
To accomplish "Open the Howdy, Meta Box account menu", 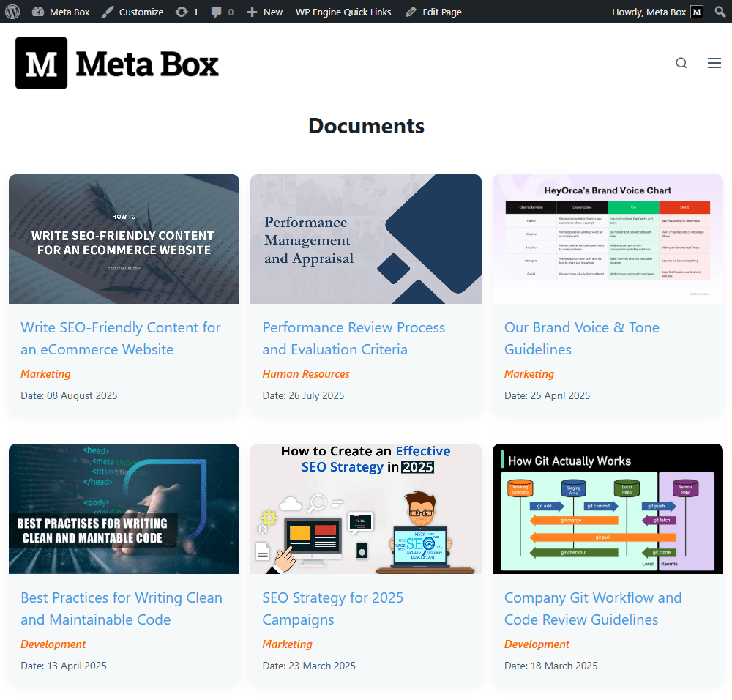I will [647, 12].
